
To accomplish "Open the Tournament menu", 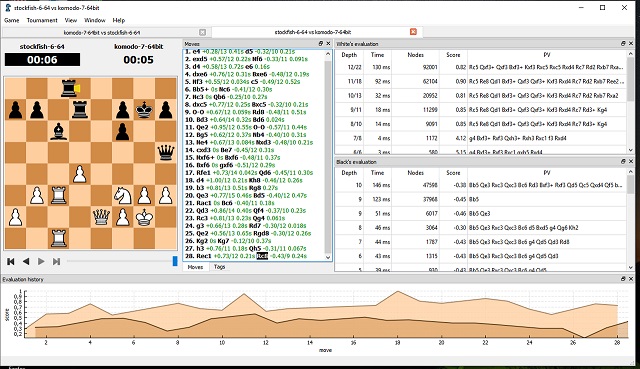I will coord(42,20).
